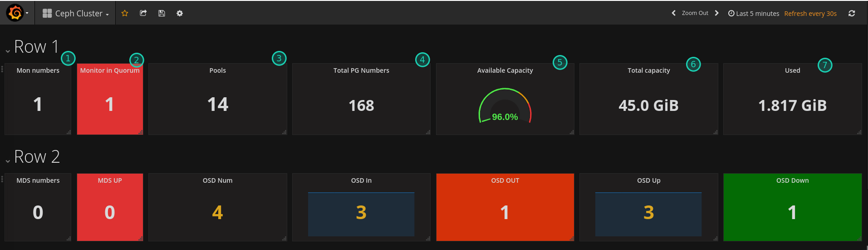This screenshot has height=250, width=868.
Task: Open dashboard settings gear icon
Action: pyautogui.click(x=180, y=13)
